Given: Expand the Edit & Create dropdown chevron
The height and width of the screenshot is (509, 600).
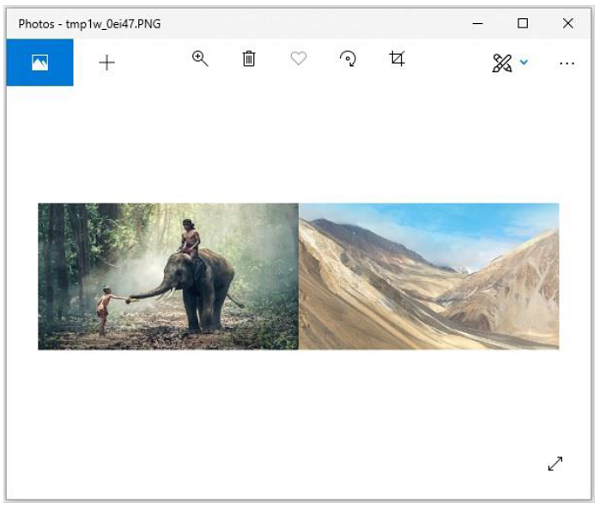Looking at the screenshot, I should 524,63.
